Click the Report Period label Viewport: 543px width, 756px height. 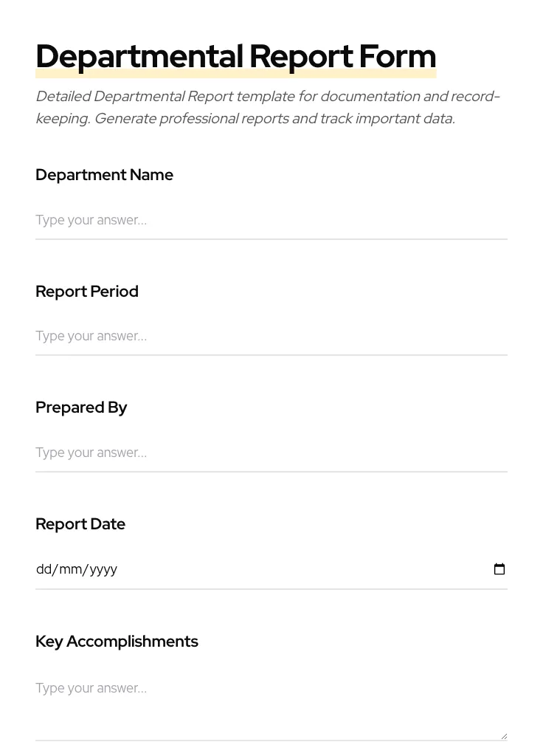(x=86, y=291)
